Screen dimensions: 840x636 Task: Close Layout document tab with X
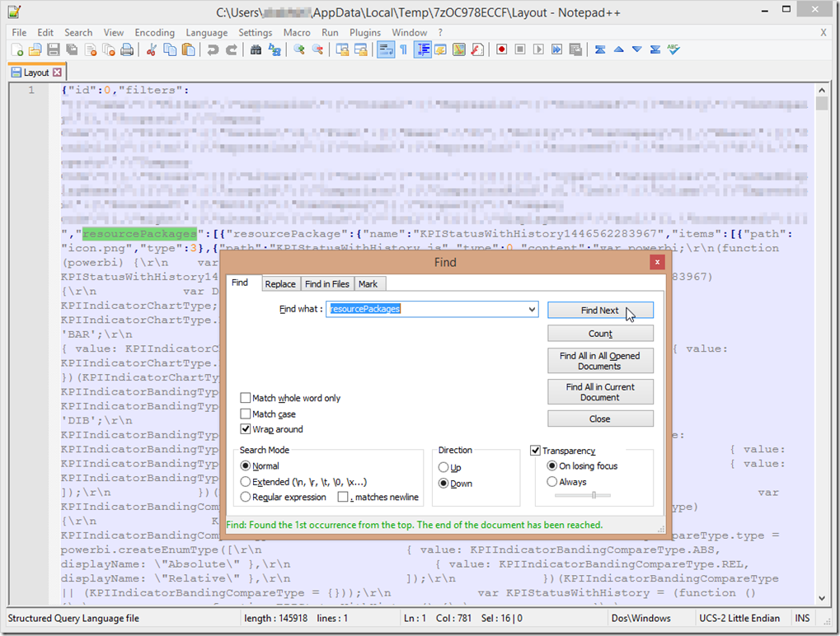tap(58, 72)
